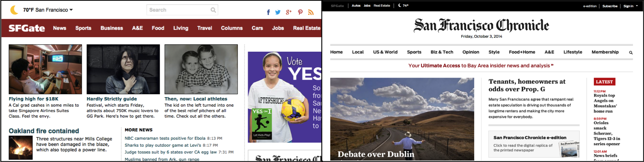Open SFGate Google Plus icon
Screen dimensions: 644x162
point(289,12)
